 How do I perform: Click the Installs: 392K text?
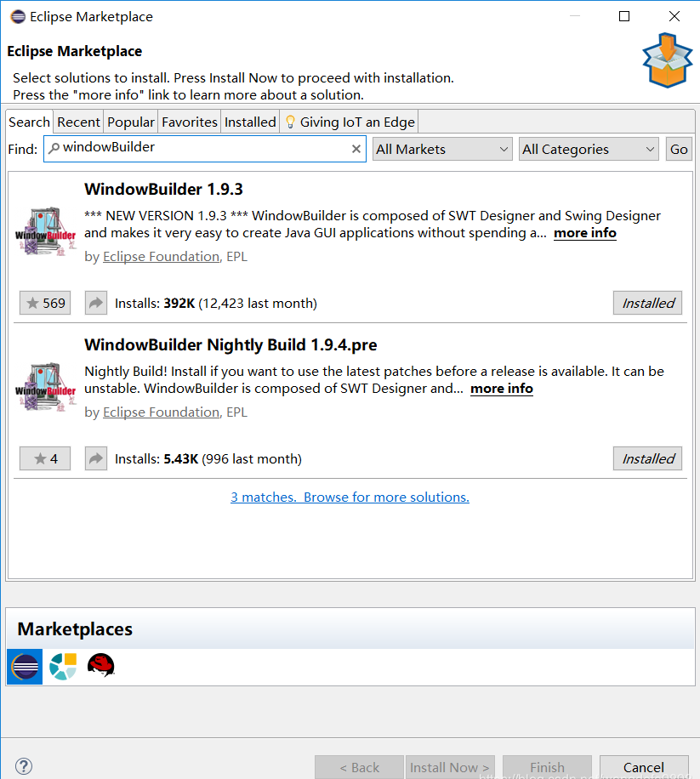tap(155, 303)
